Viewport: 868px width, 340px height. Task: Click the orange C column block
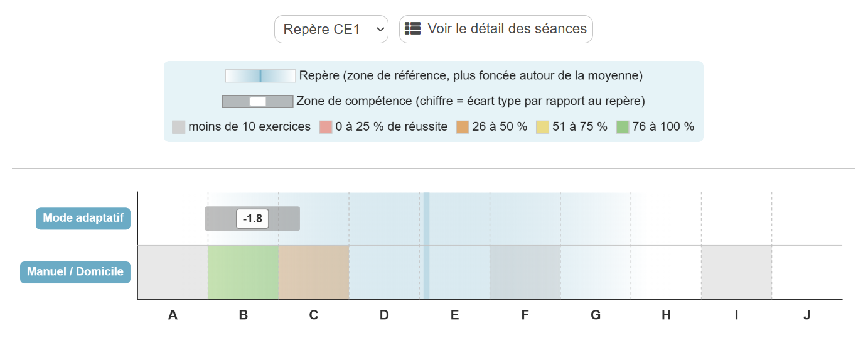[313, 272]
